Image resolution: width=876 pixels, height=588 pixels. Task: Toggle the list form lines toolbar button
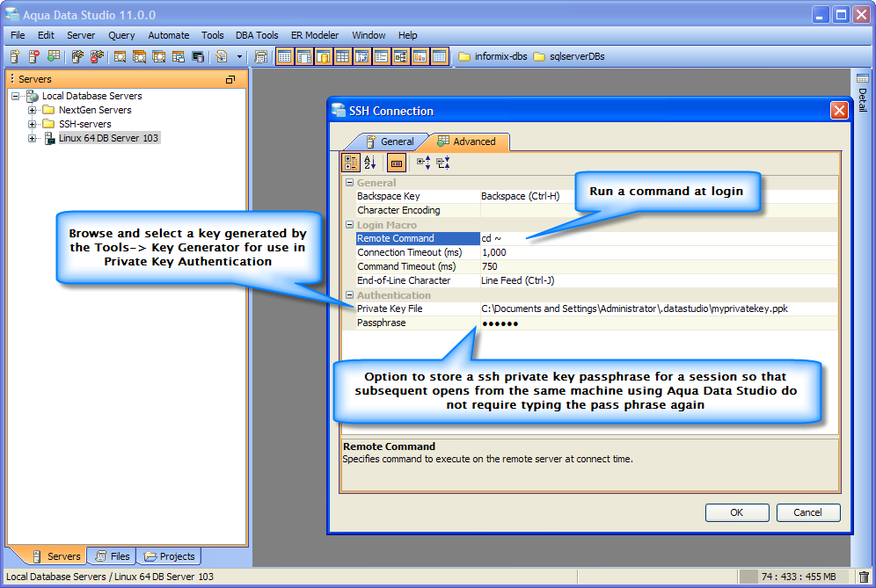(381, 56)
